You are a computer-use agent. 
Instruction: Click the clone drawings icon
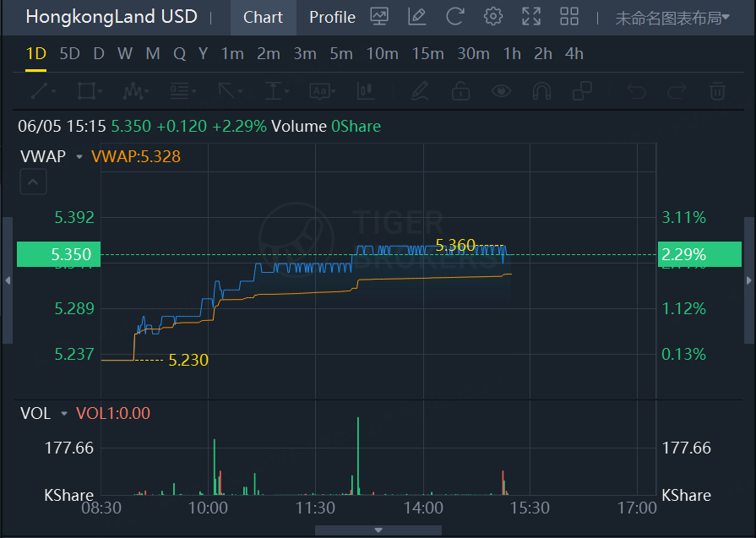coord(582,90)
